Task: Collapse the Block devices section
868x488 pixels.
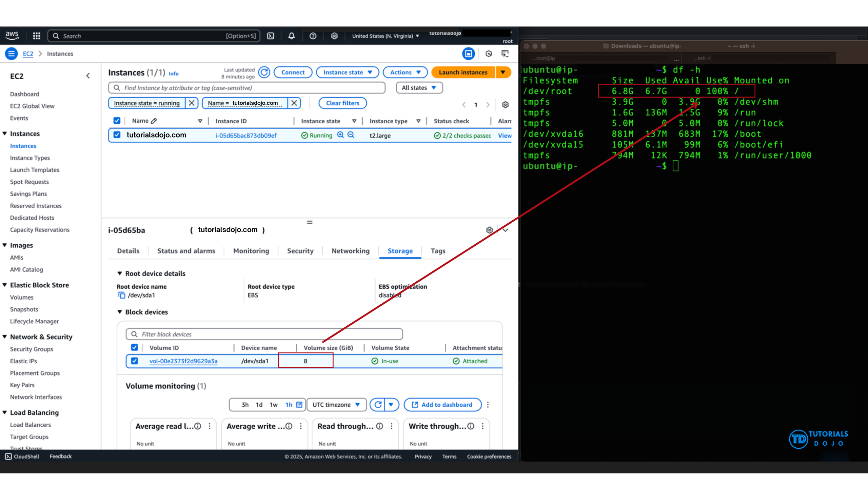Action: (x=120, y=312)
